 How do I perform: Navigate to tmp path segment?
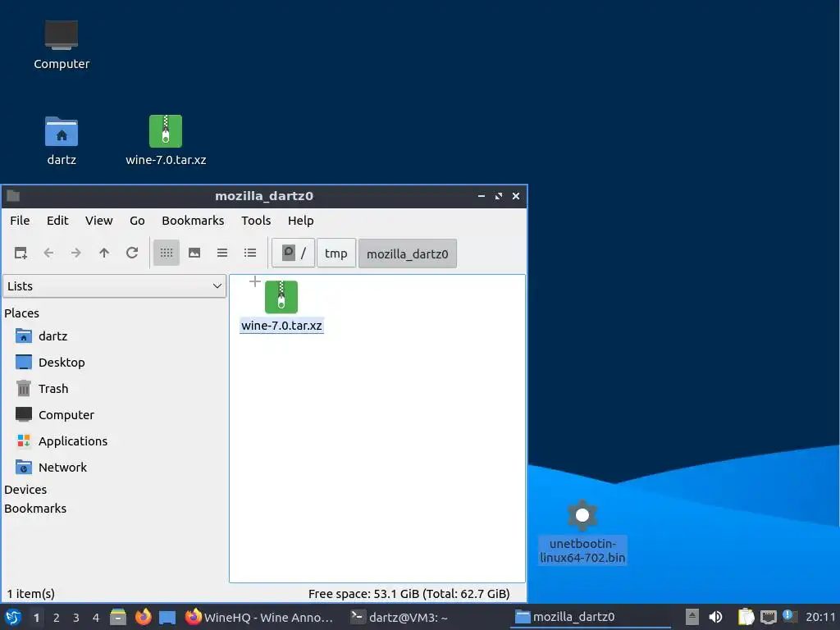[336, 253]
